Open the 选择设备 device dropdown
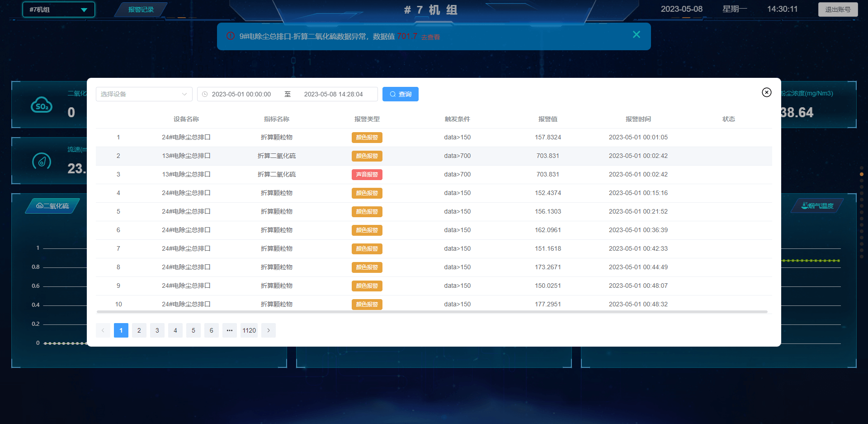The width and height of the screenshot is (868, 424). coord(144,94)
